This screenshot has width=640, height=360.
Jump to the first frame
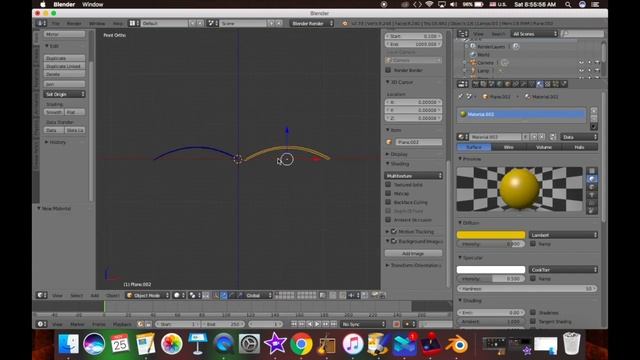294,324
